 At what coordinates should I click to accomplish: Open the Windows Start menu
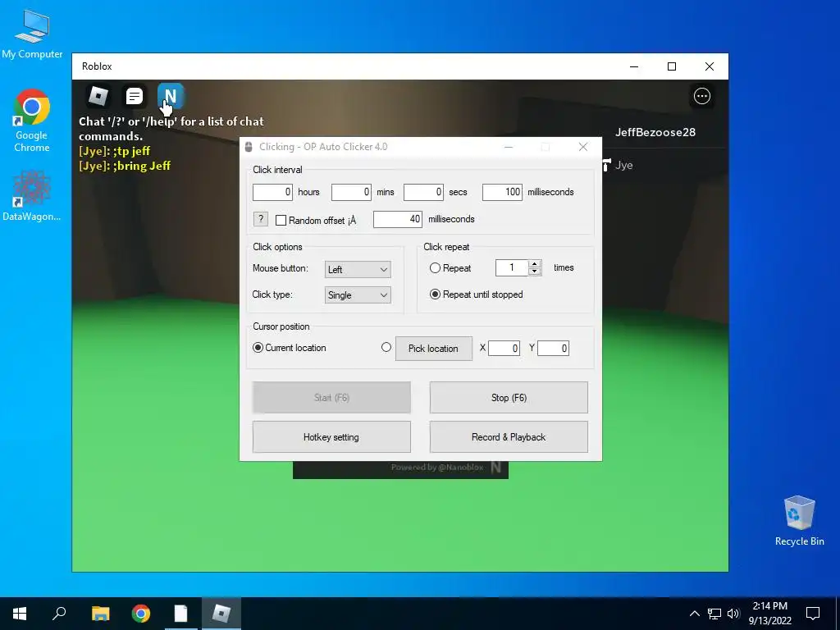[20, 614]
